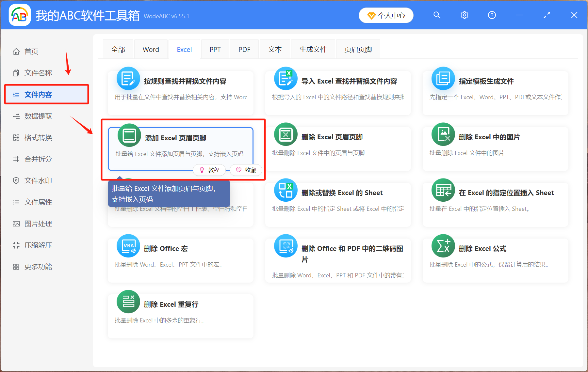Select the 数据提取 sidebar item
This screenshot has height=372, width=588.
[x=38, y=116]
